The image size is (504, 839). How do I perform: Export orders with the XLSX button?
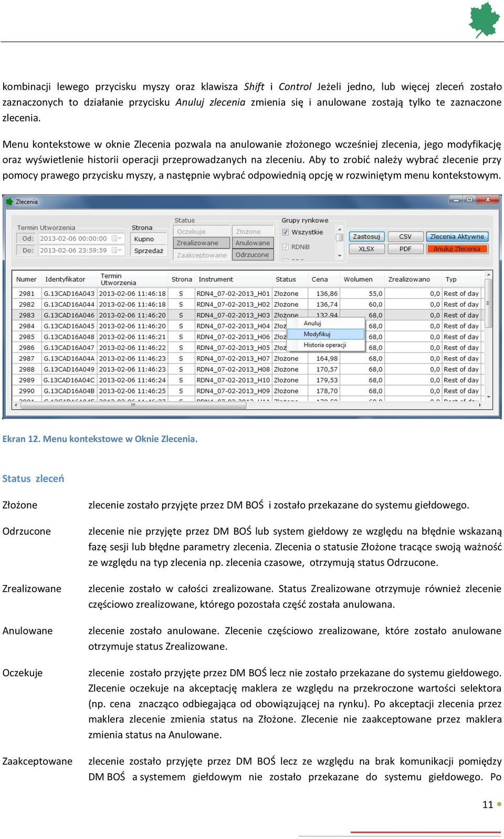pos(366,249)
